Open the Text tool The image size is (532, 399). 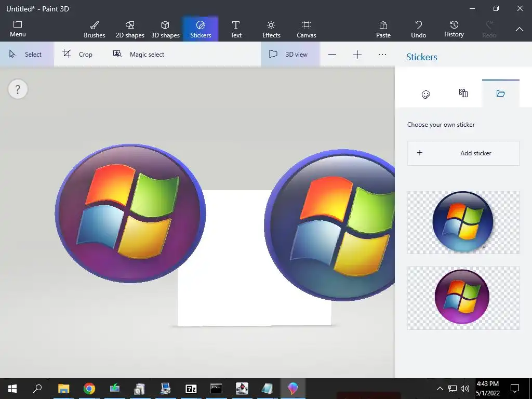236,29
